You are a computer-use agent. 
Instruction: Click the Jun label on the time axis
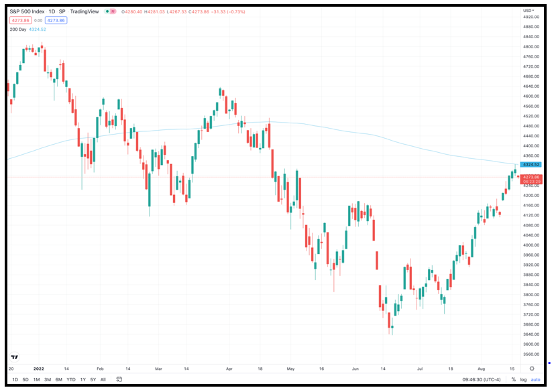point(355,369)
